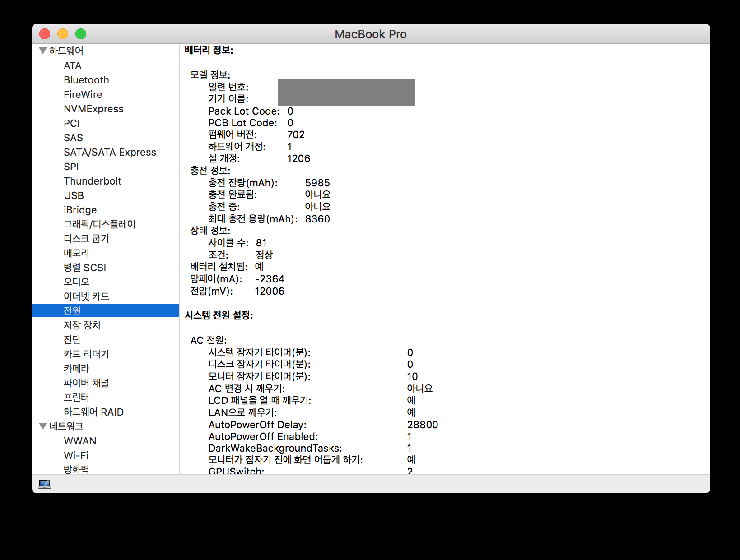This screenshot has height=560, width=740.
Task: Collapse the 네트워크 section triangle
Action: tap(43, 426)
